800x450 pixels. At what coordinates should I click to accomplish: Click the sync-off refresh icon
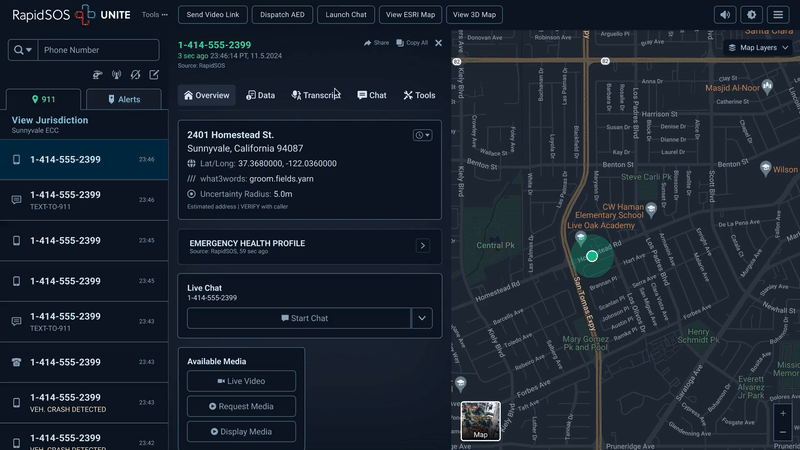(135, 75)
